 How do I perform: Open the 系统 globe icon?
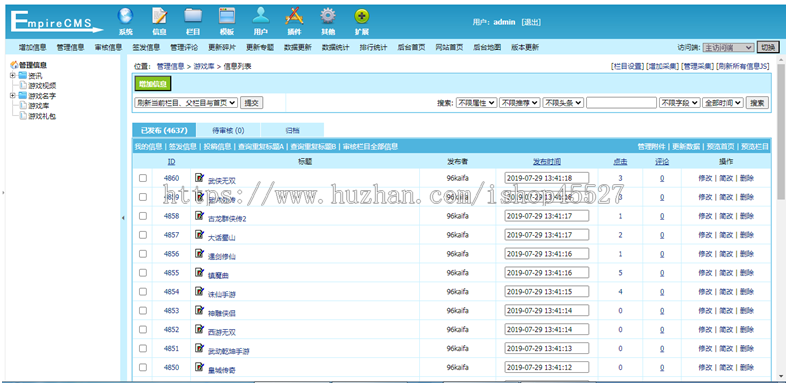(x=126, y=17)
